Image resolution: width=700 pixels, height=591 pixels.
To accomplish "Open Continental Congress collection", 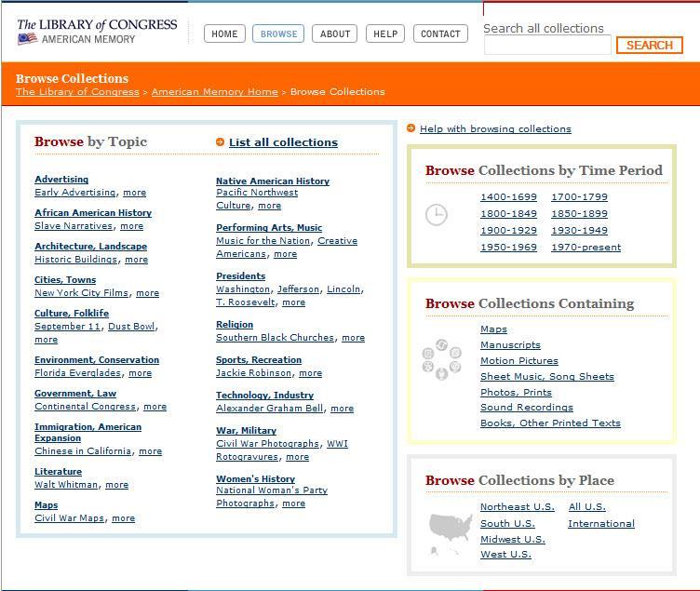I will (86, 406).
